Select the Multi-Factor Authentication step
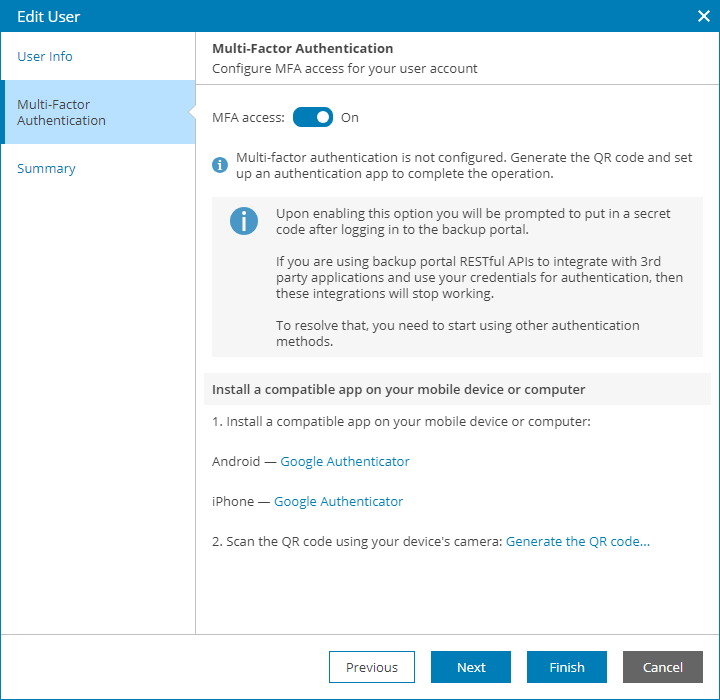Screen dimensions: 720x700 click(x=98, y=112)
